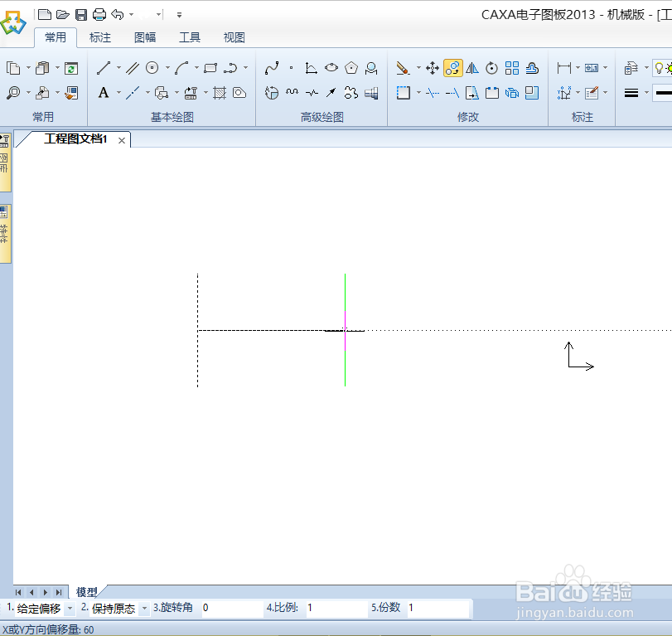The image size is (672, 636).
Task: Select the Line drawing tool
Action: [x=104, y=68]
